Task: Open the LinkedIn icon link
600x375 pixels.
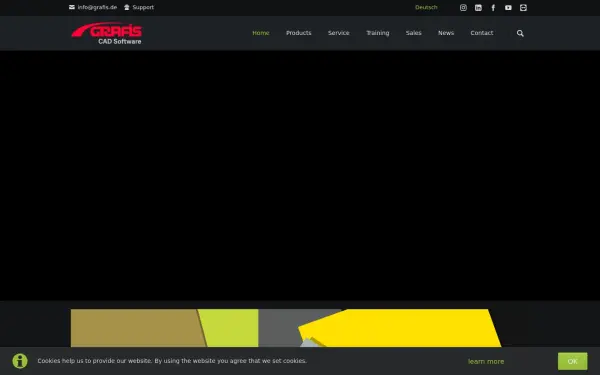Action: click(x=478, y=8)
